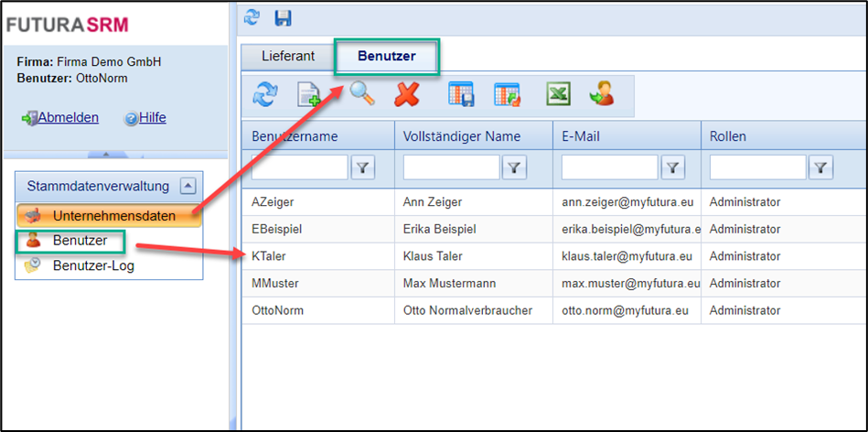Screen dimensions: 868x432
Task: Click the save table layout icon
Action: (x=460, y=95)
